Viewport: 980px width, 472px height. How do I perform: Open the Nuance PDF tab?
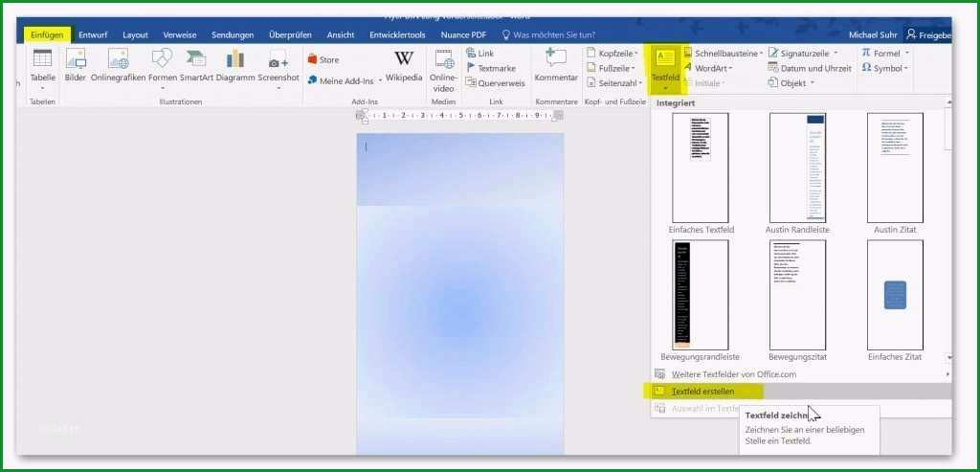(463, 35)
